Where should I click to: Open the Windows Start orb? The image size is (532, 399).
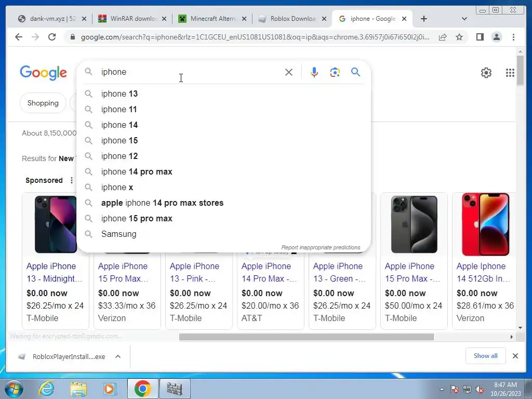14,389
